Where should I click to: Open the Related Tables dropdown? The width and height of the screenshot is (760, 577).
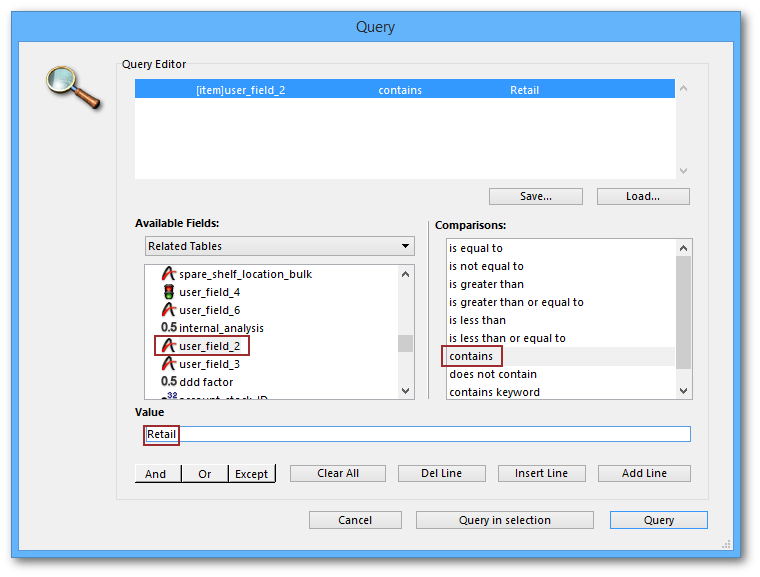(x=279, y=246)
